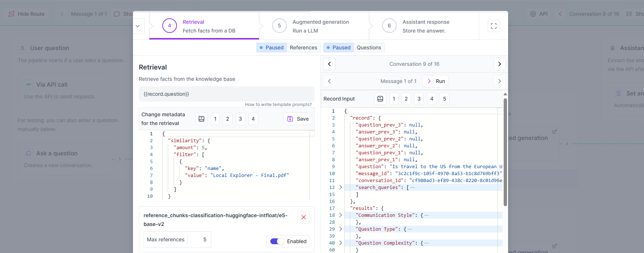Open the Augmented generation step 5 tab
644x253 pixels.
(x=314, y=26)
